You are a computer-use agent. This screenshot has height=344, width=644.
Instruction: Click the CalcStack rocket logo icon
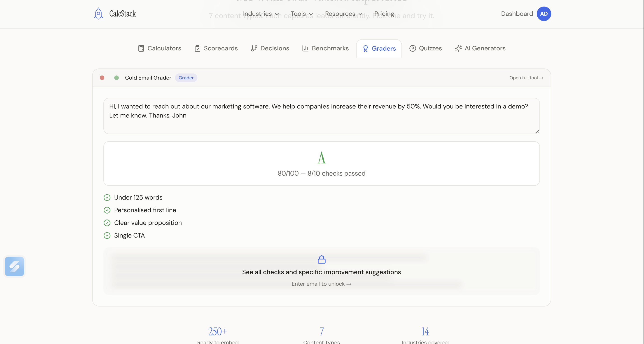pyautogui.click(x=98, y=14)
